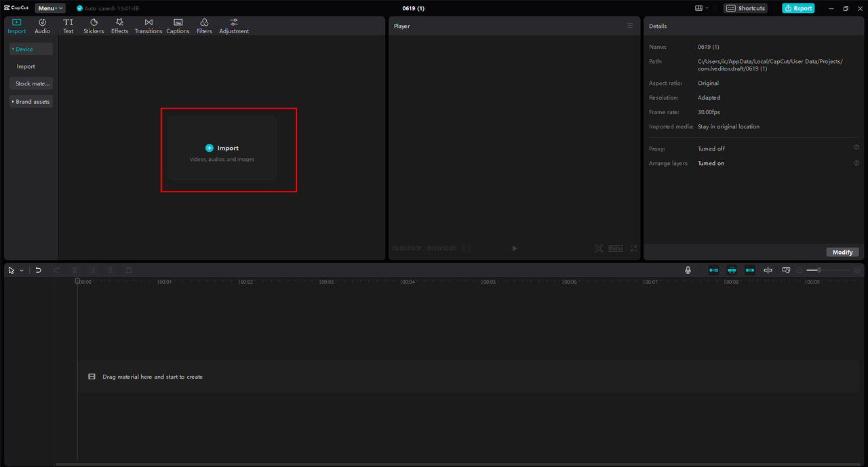Click the Export button

(x=798, y=8)
